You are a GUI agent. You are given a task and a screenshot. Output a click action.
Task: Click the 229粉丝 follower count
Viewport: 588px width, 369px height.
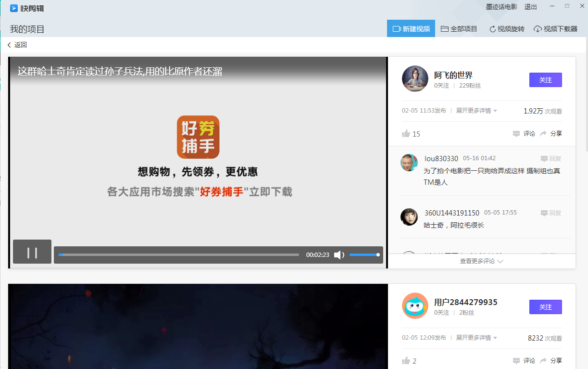click(x=470, y=86)
